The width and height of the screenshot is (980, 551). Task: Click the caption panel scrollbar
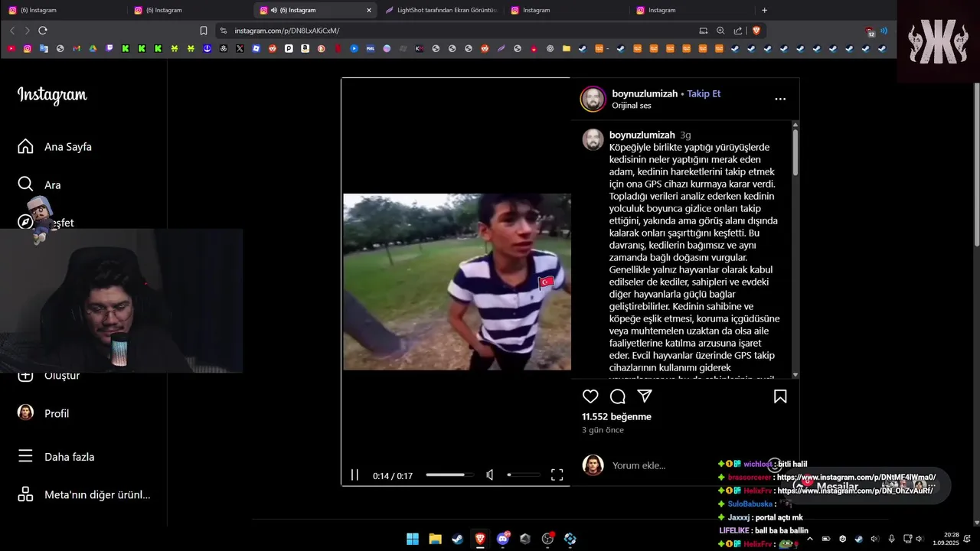(x=795, y=152)
